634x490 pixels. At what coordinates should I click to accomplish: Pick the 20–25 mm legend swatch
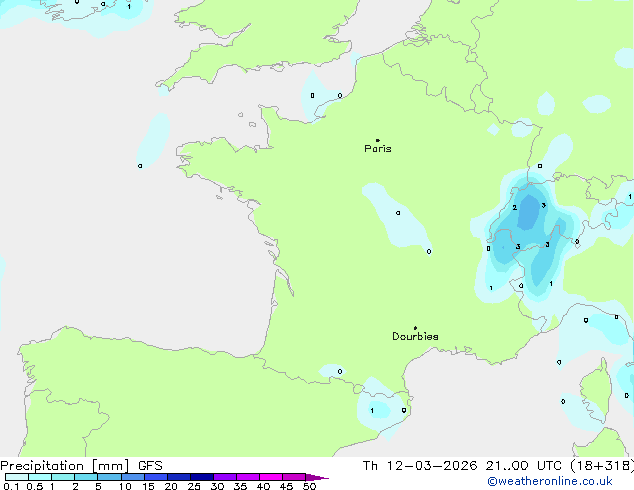178,477
